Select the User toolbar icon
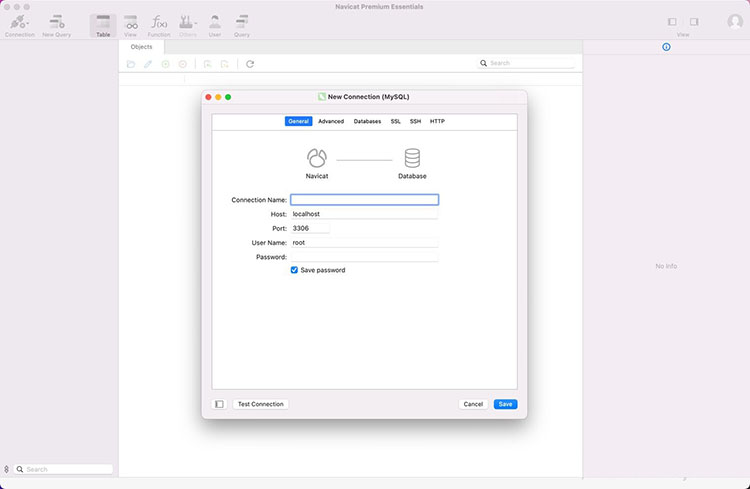750x489 pixels. tap(215, 25)
